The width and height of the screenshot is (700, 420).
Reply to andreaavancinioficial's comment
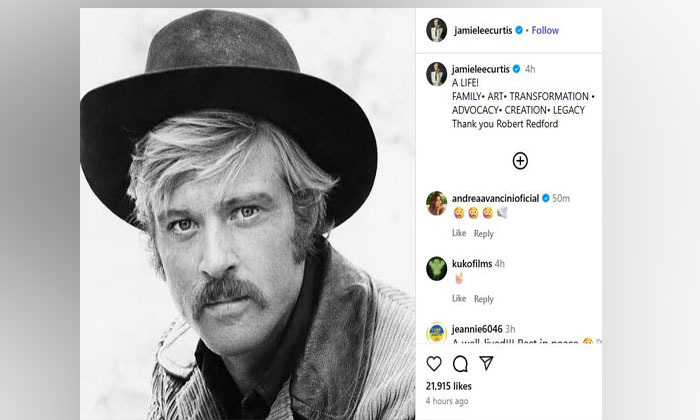(484, 233)
